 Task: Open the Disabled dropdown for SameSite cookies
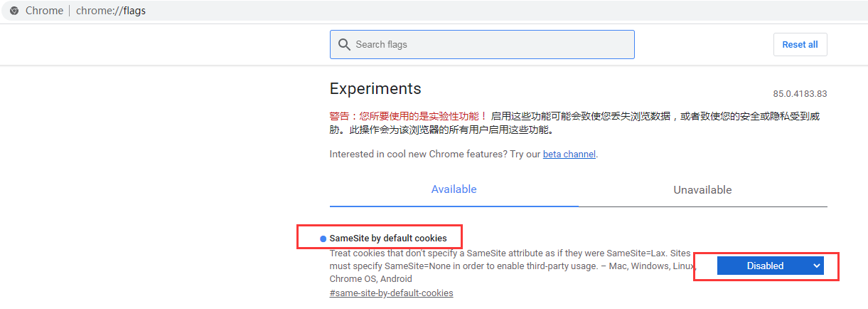765,266
